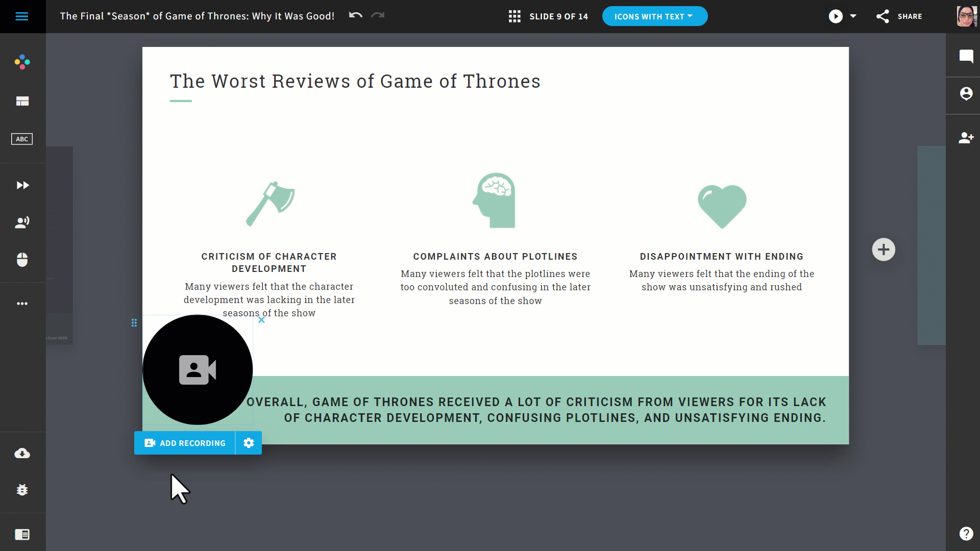This screenshot has height=551, width=980.
Task: Open the slide layout icon in sidebar
Action: pos(22,101)
